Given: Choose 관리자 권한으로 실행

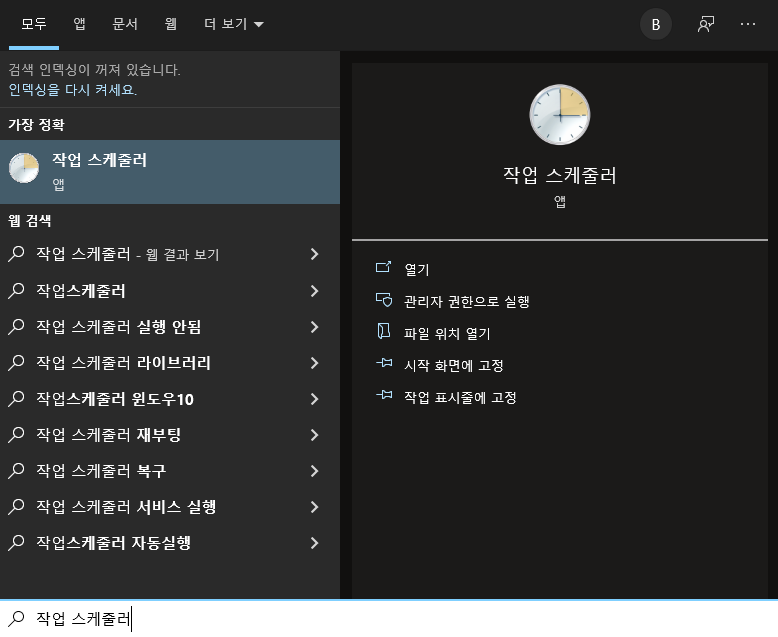Looking at the screenshot, I should click(x=466, y=301).
